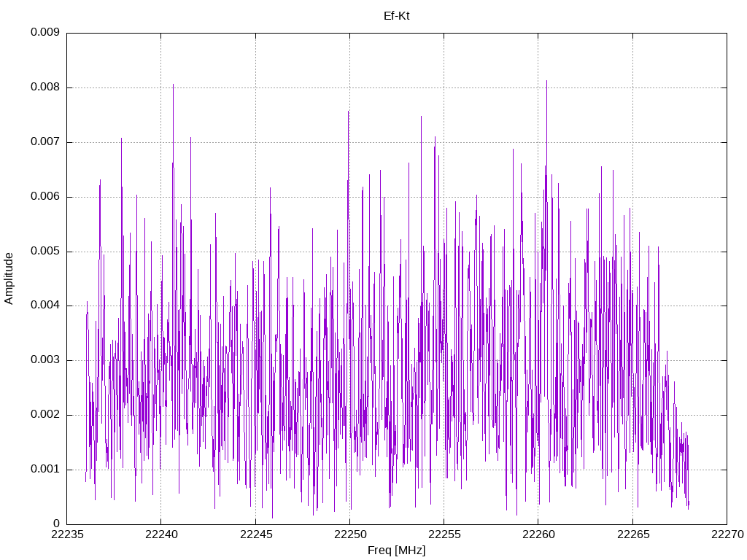Image resolution: width=747 pixels, height=560 pixels.
Task: Click the x-axis tick label 22265
Action: pos(632,534)
